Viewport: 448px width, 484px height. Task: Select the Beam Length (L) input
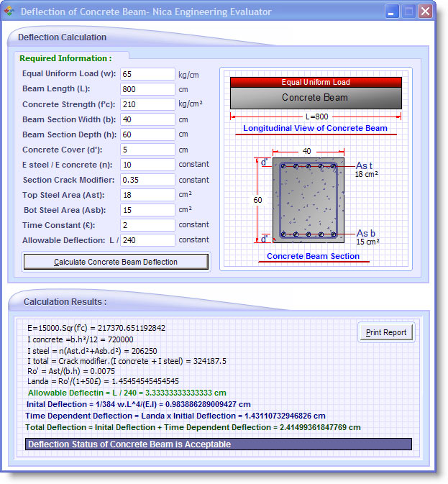click(147, 89)
